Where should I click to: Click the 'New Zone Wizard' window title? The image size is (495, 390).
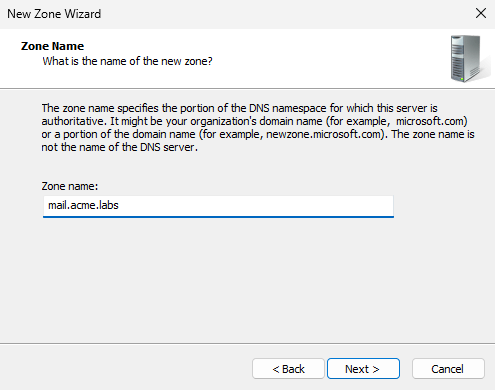[x=54, y=14]
